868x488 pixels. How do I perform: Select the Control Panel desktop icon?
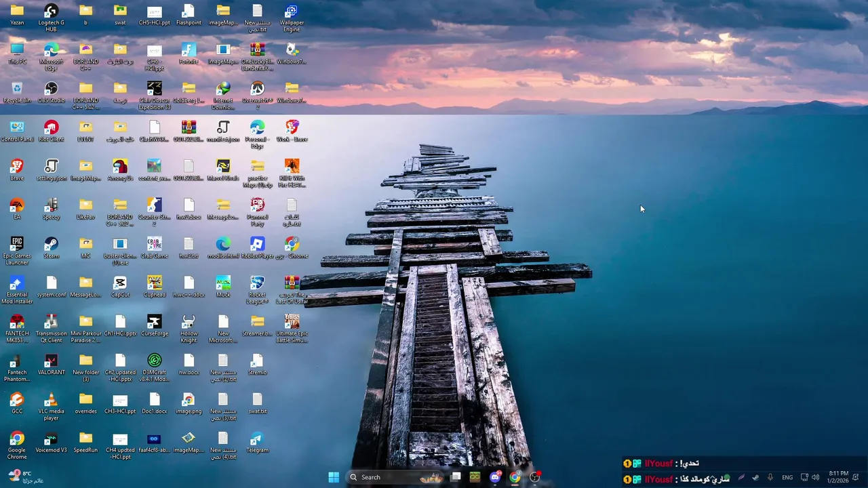tap(17, 131)
